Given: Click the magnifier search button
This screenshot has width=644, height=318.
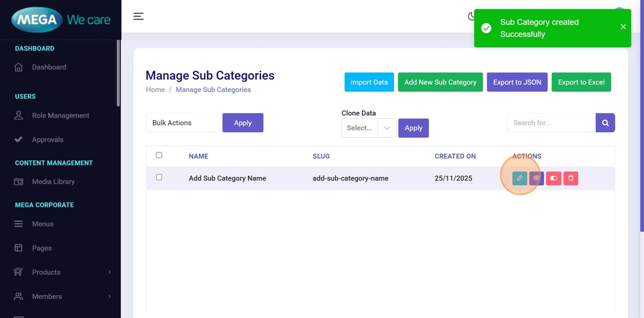Looking at the screenshot, I should [x=605, y=122].
